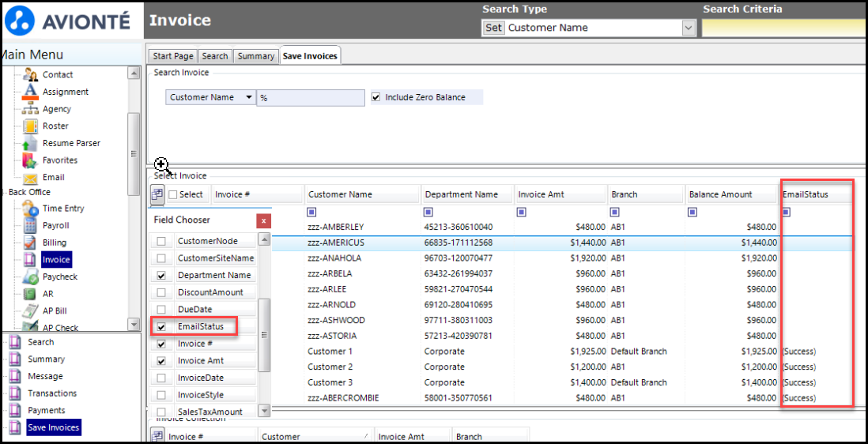This screenshot has width=868, height=444.
Task: Switch to the Search tab
Action: pos(215,56)
